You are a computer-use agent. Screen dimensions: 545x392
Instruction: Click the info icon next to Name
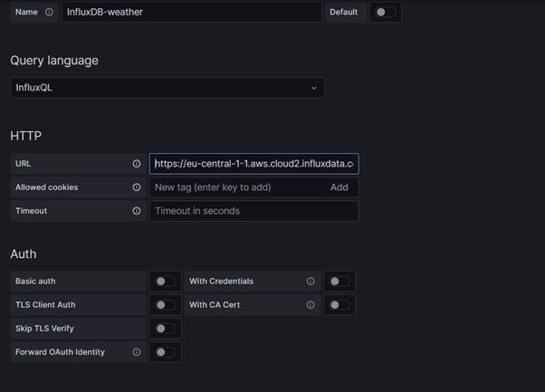(x=49, y=12)
